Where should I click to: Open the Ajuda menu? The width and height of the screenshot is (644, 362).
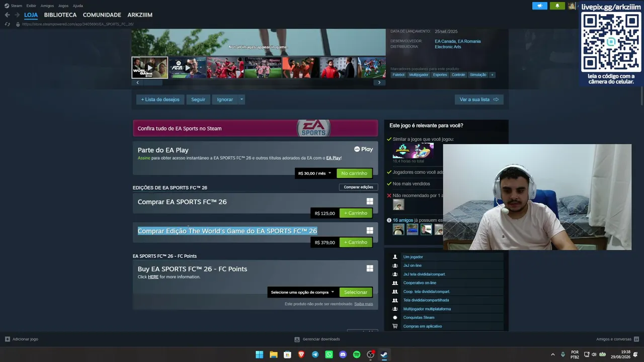click(78, 6)
